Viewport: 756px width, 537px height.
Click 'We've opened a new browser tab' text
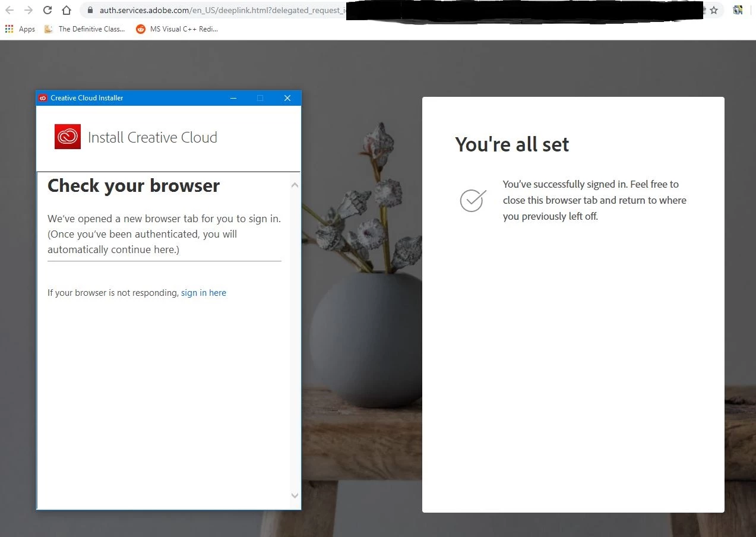[x=165, y=234]
